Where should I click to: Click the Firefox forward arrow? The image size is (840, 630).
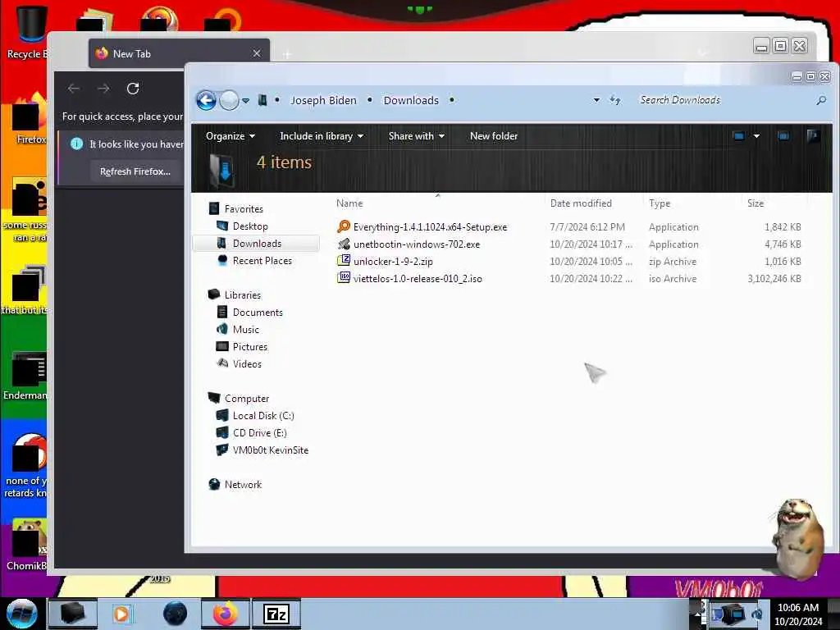[x=103, y=89]
